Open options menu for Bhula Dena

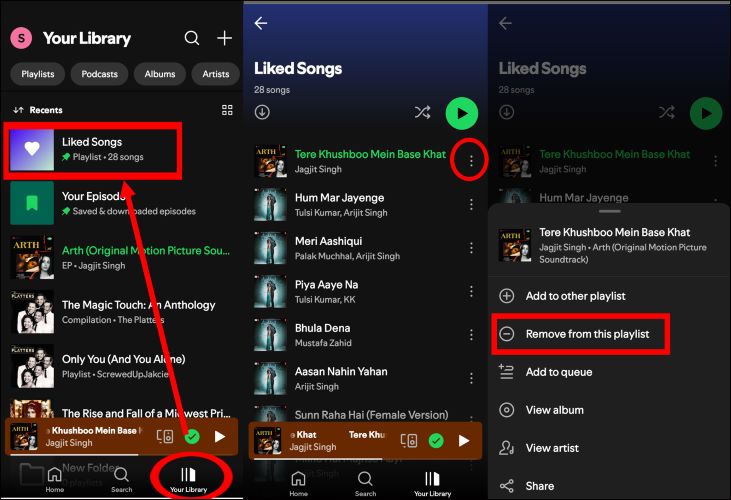coord(471,335)
